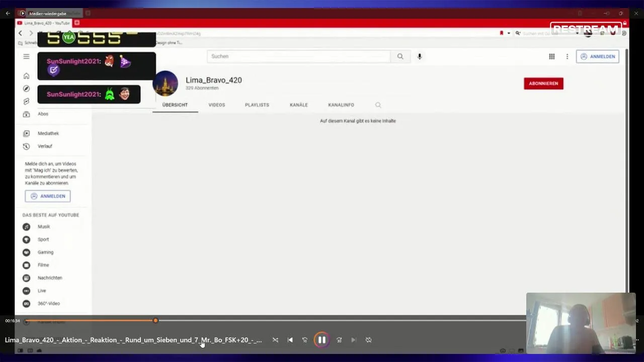The height and width of the screenshot is (362, 644).
Task: Switch to the KANALINFO channel tab
Action: (341, 105)
